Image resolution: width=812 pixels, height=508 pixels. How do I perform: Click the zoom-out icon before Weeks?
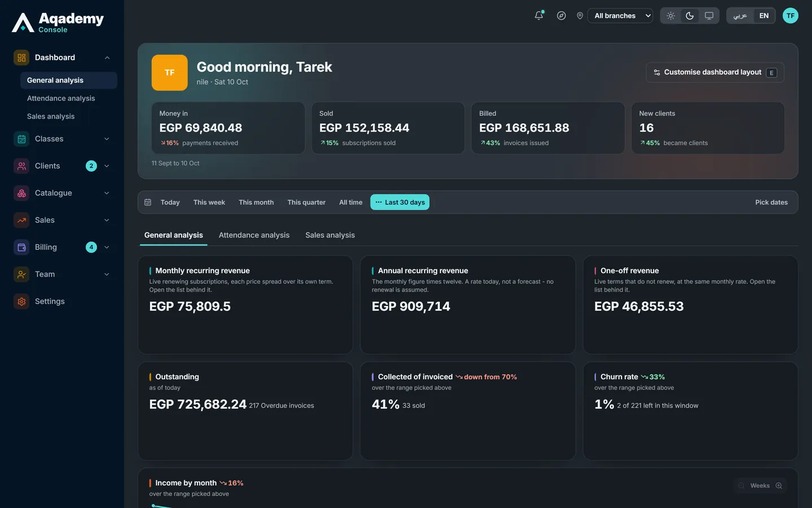click(x=742, y=485)
